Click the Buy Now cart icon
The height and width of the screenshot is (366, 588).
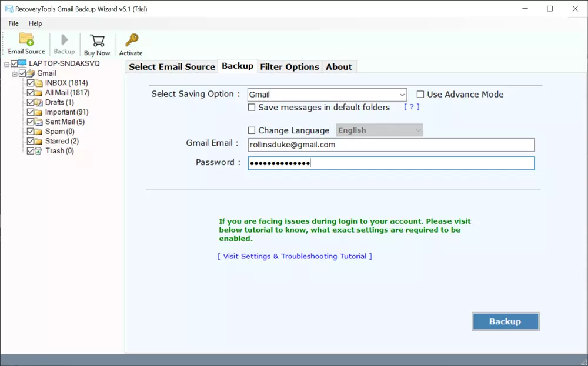pos(97,41)
